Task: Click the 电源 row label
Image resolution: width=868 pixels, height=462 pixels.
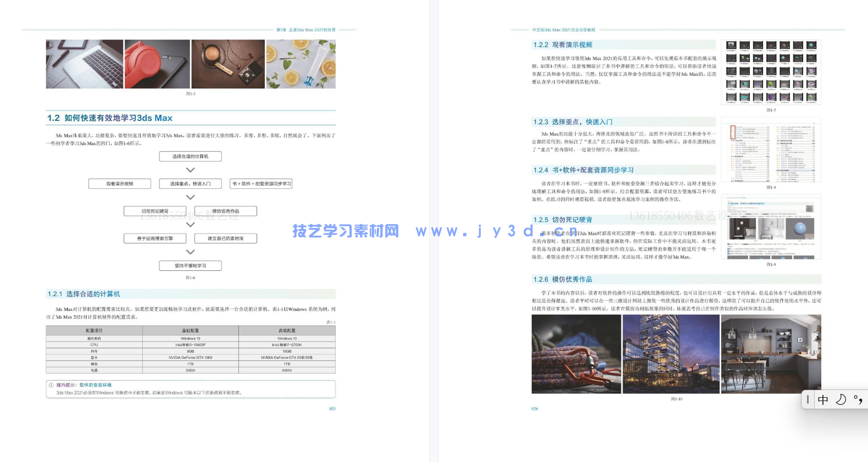Action: (94, 370)
